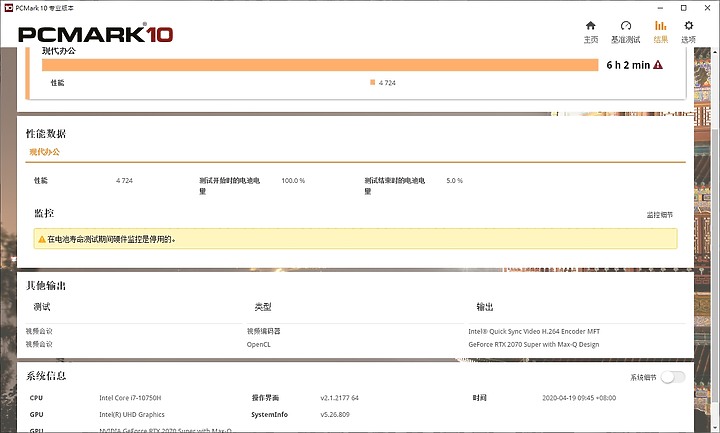Viewport: 720px width, 433px height.
Task: Click the 视频编码器 type cell
Action: (264, 331)
